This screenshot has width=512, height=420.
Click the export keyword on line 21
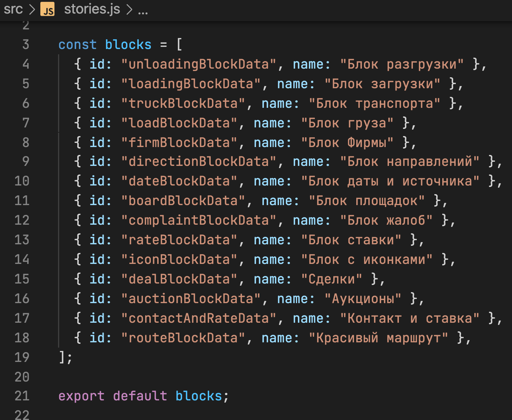81,396
